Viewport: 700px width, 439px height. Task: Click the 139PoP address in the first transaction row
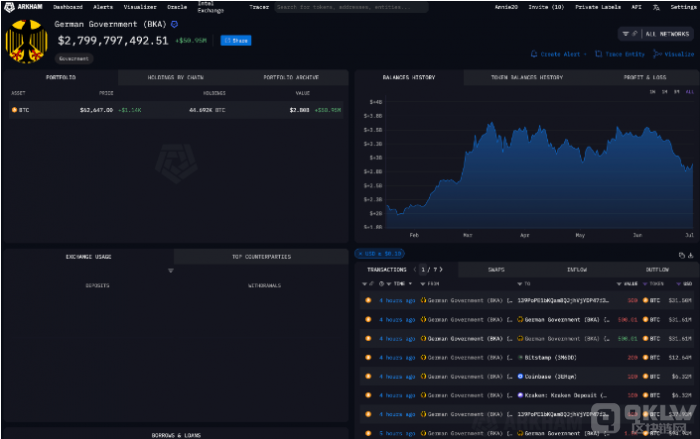(563, 301)
